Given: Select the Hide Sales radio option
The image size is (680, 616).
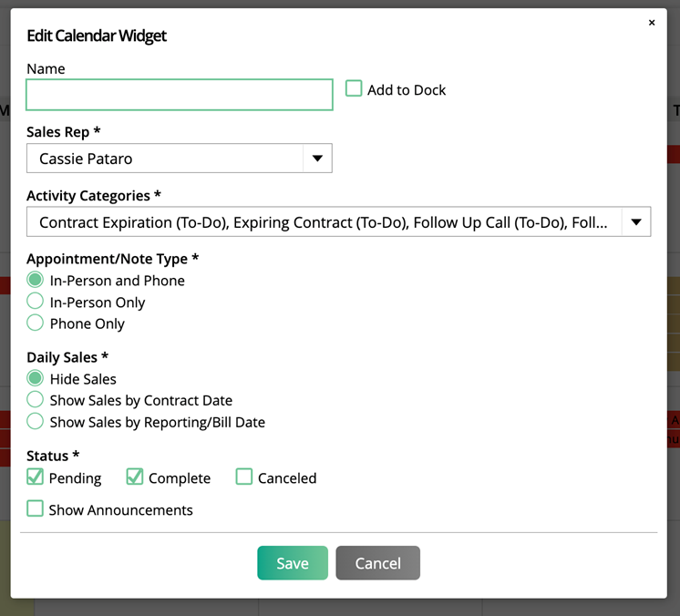Looking at the screenshot, I should 36,378.
